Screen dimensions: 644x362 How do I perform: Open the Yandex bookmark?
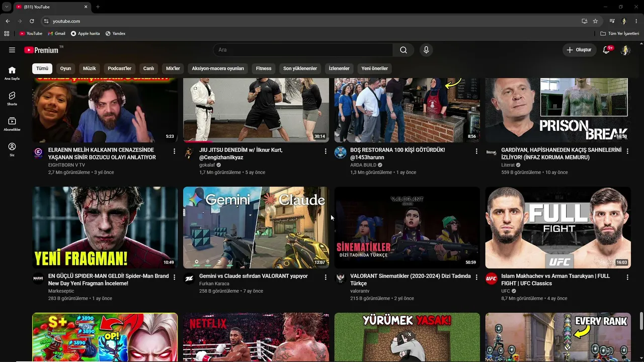(x=115, y=34)
